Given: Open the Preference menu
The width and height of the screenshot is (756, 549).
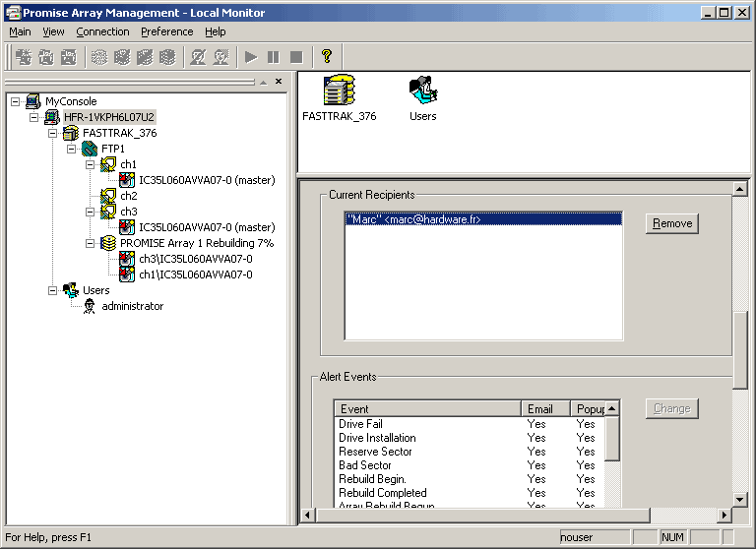Looking at the screenshot, I should click(x=166, y=31).
